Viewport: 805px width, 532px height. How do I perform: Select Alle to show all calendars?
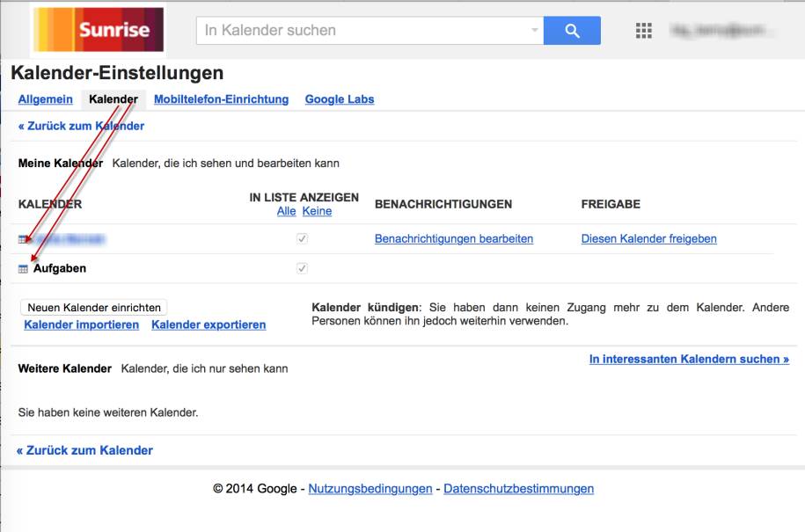285,210
